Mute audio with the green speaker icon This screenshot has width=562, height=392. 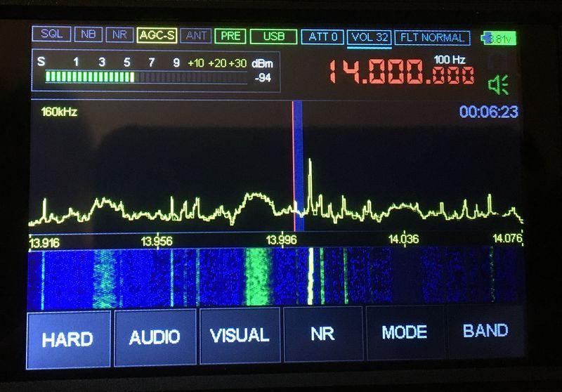click(x=498, y=86)
